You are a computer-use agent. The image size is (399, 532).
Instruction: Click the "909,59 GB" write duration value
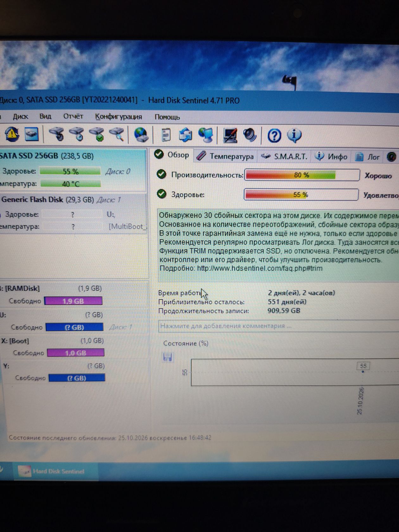tap(284, 311)
